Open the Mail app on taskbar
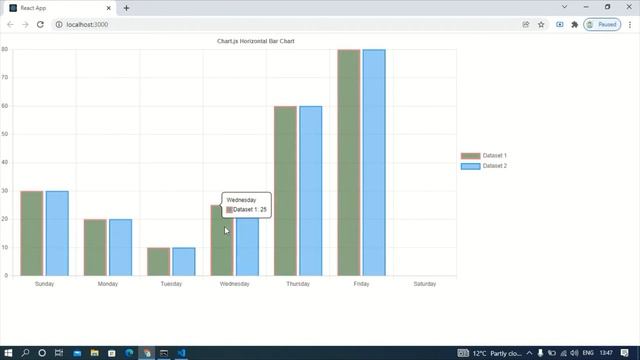 tap(77, 353)
